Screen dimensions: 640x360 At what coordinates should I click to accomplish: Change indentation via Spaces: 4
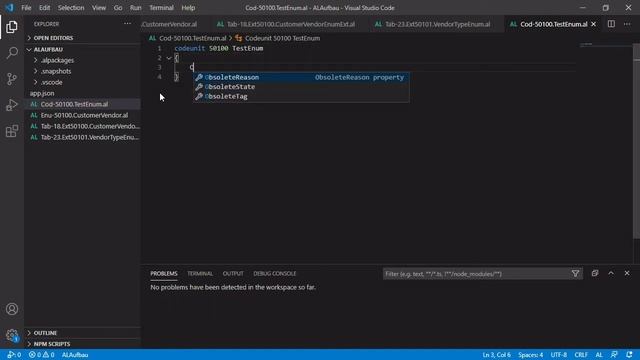tap(531, 355)
